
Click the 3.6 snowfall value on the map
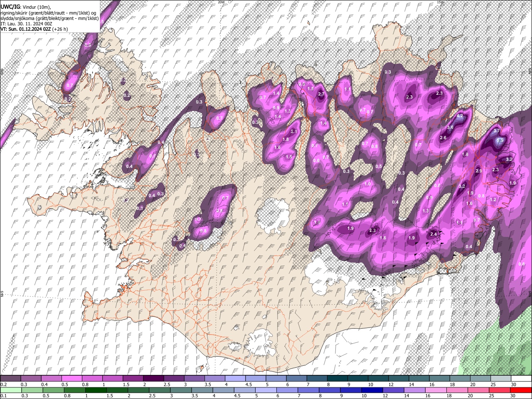450,127
